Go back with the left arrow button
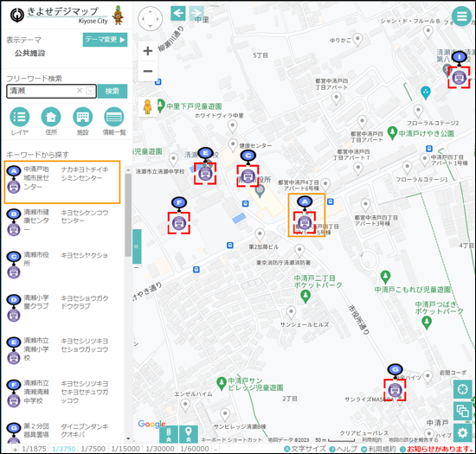Viewport: 476px width, 454px height. coord(178,13)
